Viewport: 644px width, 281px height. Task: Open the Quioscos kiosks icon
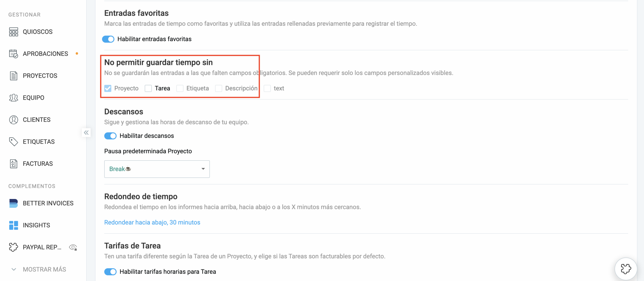(x=13, y=32)
